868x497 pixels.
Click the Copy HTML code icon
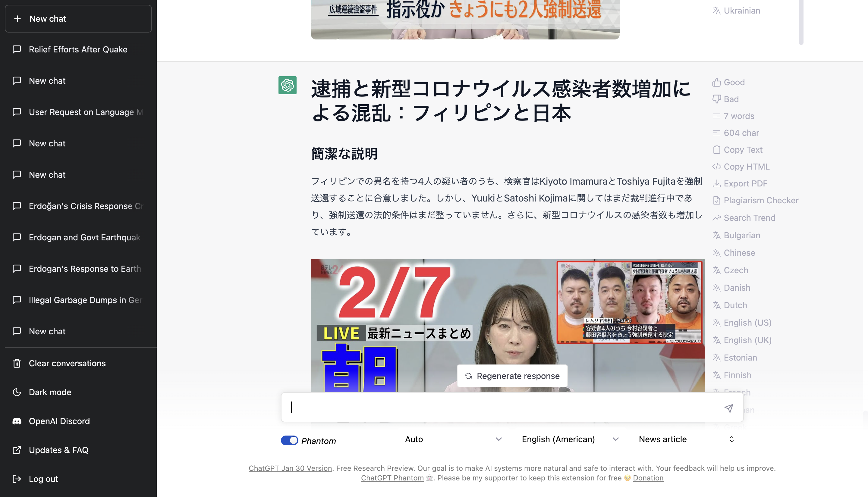(x=716, y=167)
